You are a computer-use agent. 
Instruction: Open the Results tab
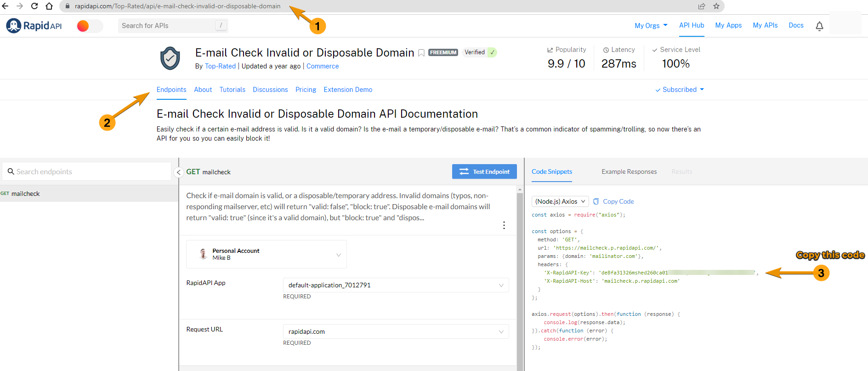point(682,171)
